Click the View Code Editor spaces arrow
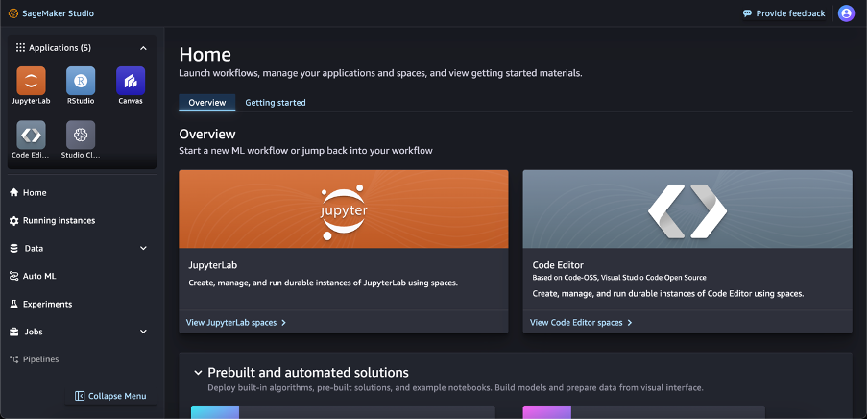The height and width of the screenshot is (419, 868). point(630,323)
